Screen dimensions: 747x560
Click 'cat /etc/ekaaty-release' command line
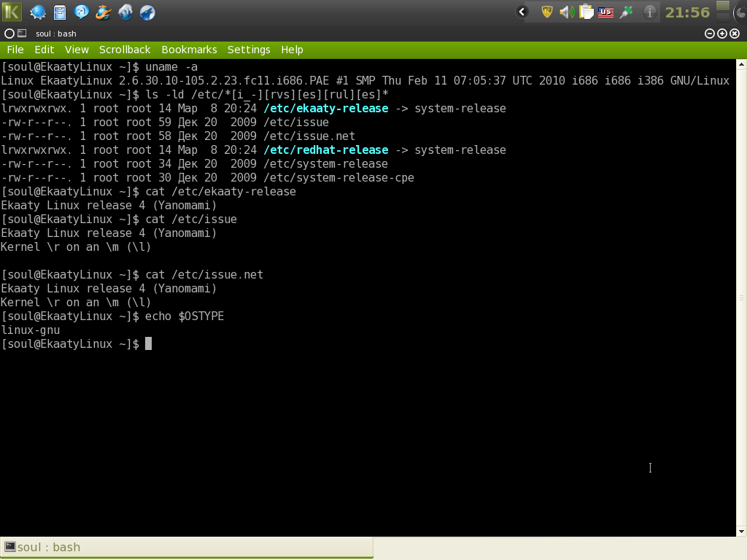[220, 192]
